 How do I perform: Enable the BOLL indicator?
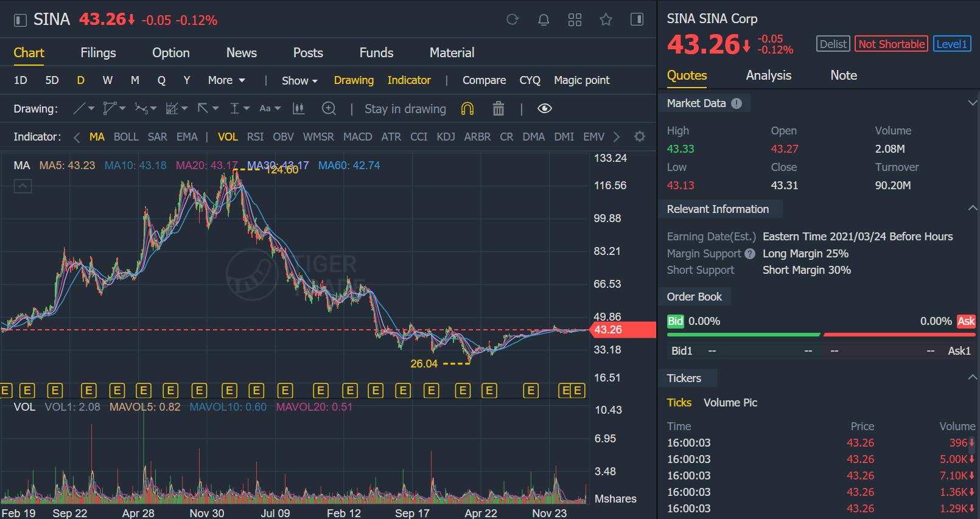point(126,137)
